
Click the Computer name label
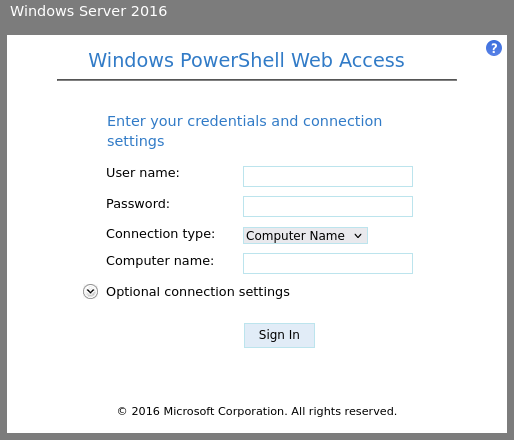(x=160, y=261)
